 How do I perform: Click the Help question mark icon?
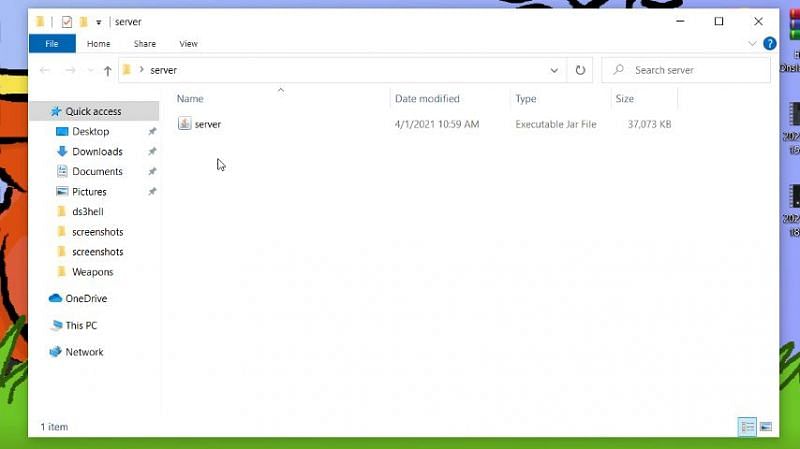[769, 44]
